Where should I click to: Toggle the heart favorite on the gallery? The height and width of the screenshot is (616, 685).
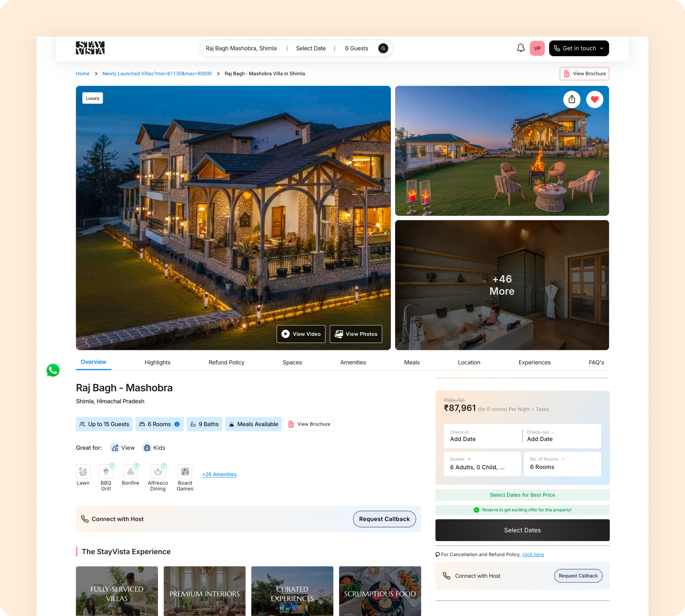click(x=595, y=99)
